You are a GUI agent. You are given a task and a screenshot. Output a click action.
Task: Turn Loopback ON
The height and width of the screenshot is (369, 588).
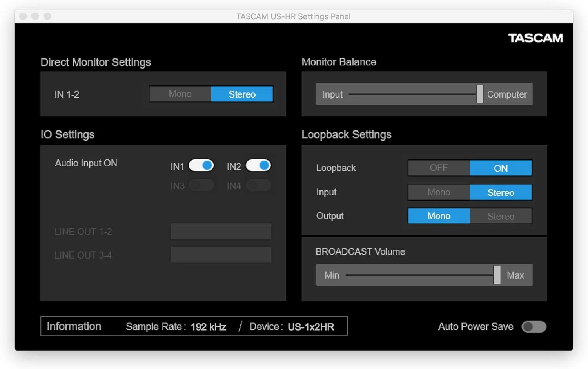pos(501,168)
